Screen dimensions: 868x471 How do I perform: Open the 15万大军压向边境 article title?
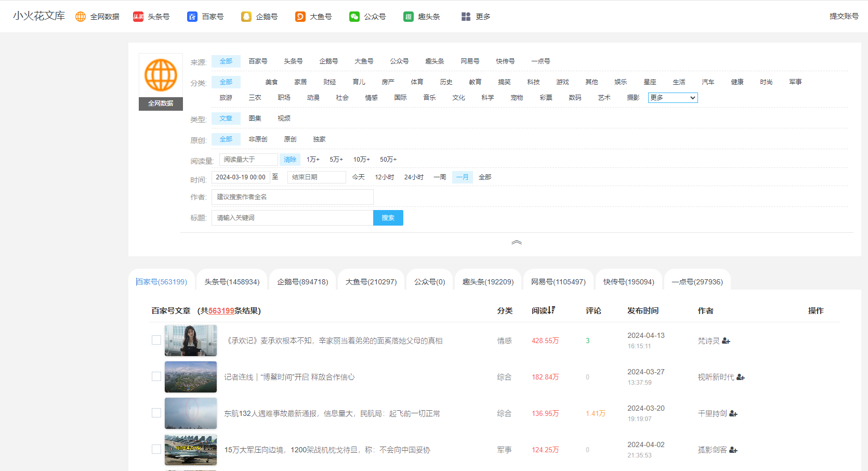(327, 450)
